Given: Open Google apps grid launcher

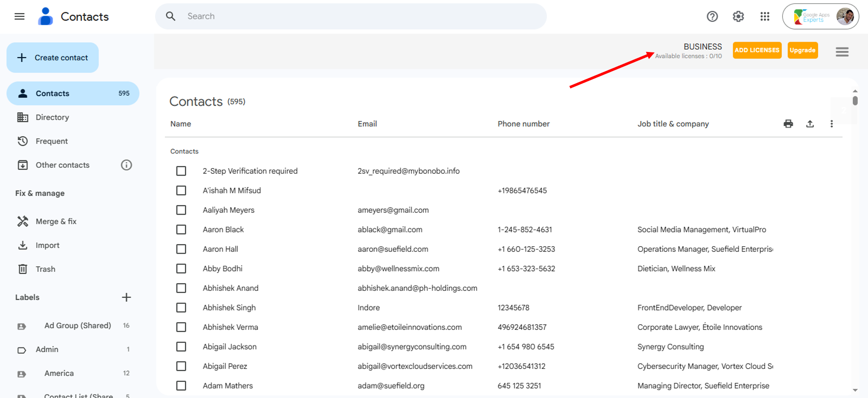Looking at the screenshot, I should [765, 16].
